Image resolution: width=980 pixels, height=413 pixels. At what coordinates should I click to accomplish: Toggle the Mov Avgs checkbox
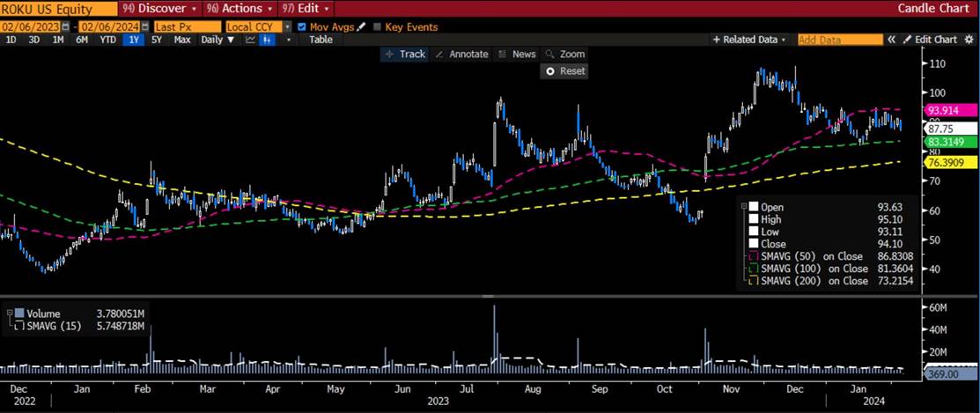tap(303, 27)
